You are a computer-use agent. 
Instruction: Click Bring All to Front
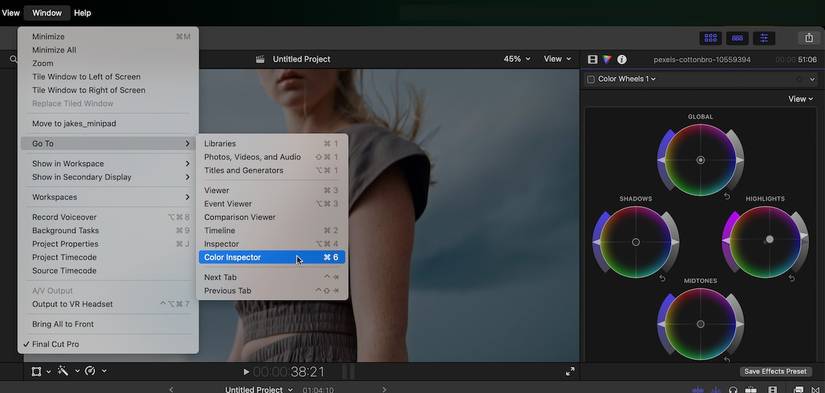pyautogui.click(x=108, y=324)
